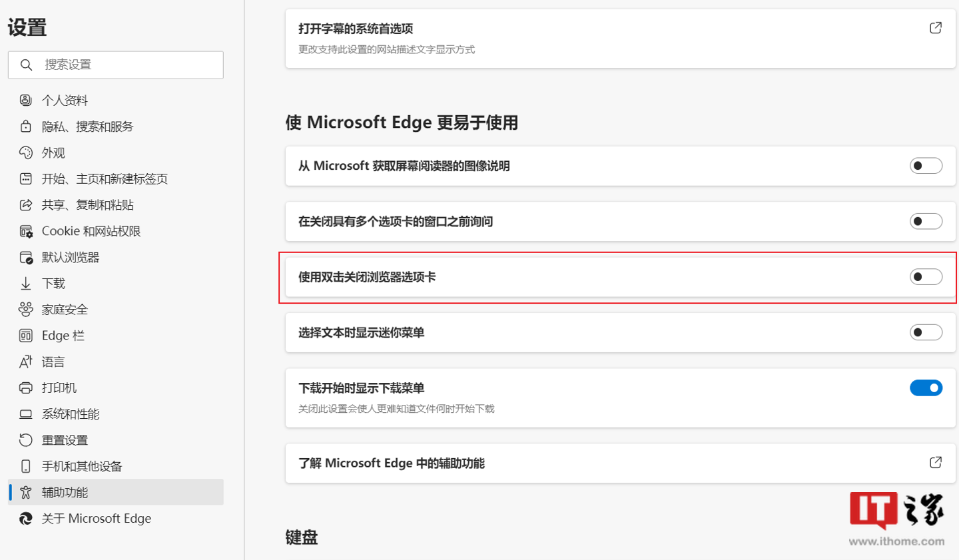The width and height of the screenshot is (959, 560).
Task: Open Edge 栏 settings
Action: (x=116, y=336)
